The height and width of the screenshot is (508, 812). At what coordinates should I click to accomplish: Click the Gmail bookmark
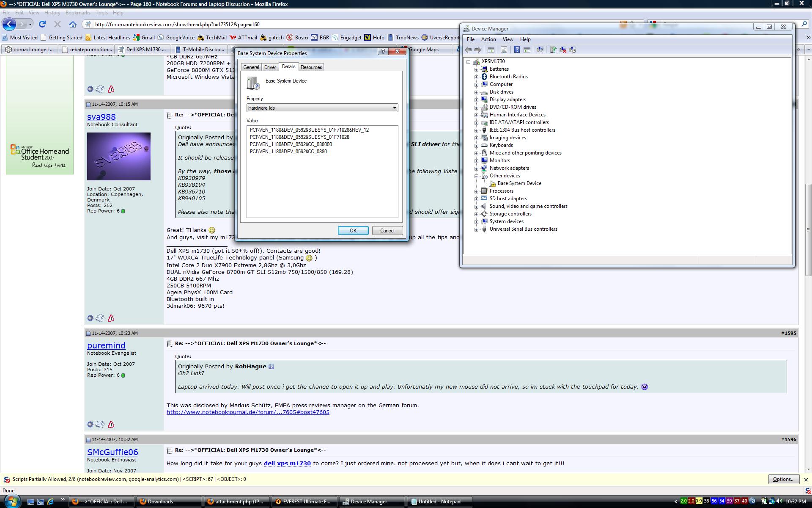[144, 38]
